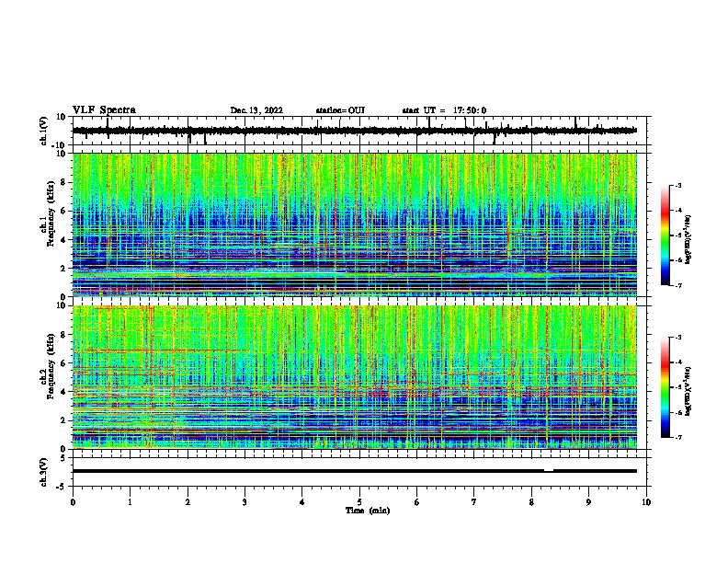Viewport: 728px width, 563px height.
Task: Click time axis tick label "10"
Action: [646, 502]
